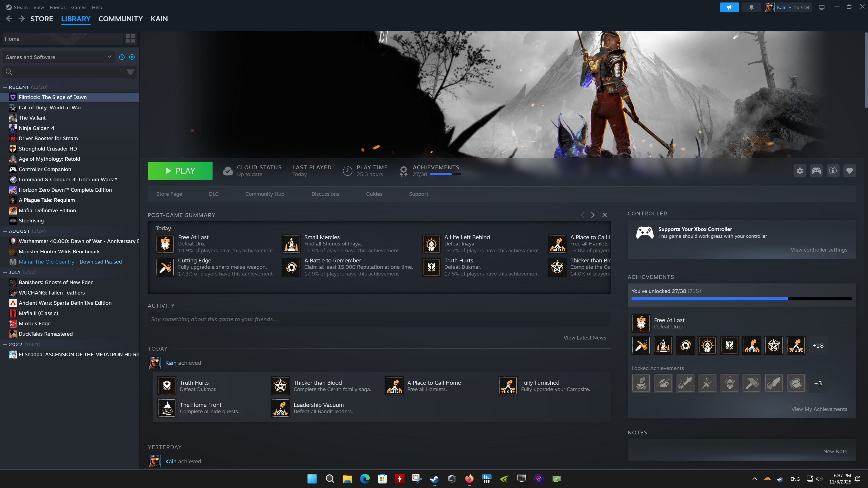Open controller layout icon

(816, 171)
